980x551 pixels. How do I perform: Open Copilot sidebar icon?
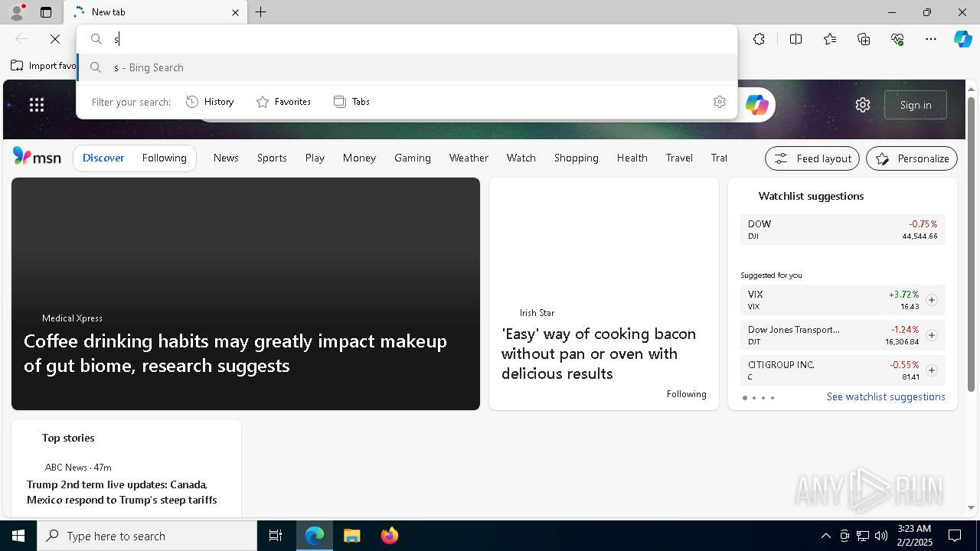(962, 39)
